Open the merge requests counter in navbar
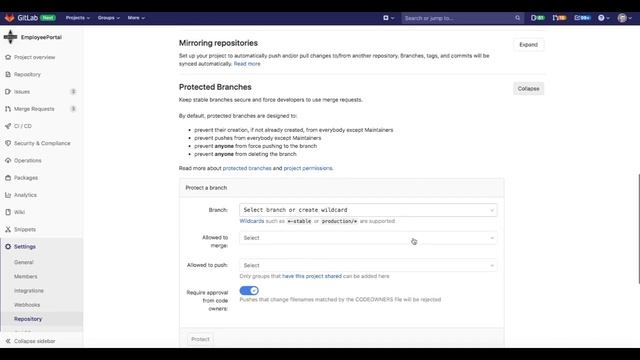Viewport: 640px width, 360px height. point(559,18)
